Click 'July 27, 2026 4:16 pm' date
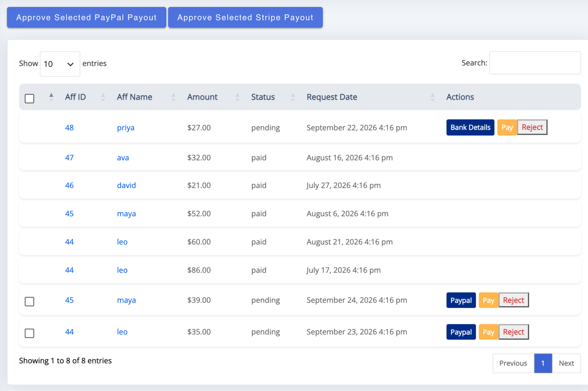This screenshot has height=391, width=588. coord(344,185)
